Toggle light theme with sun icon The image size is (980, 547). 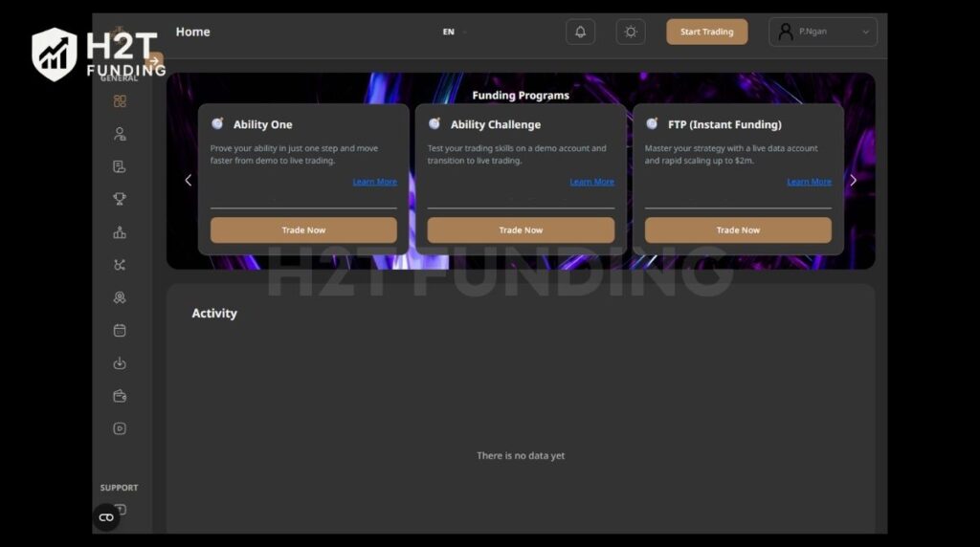pyautogui.click(x=630, y=32)
